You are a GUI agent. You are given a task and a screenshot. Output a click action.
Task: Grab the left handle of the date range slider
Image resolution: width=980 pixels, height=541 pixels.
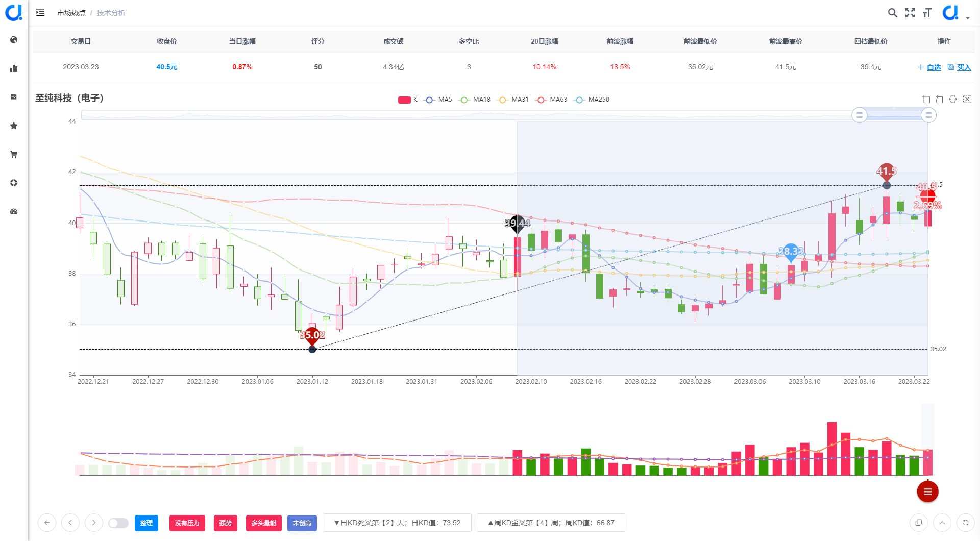pyautogui.click(x=860, y=115)
